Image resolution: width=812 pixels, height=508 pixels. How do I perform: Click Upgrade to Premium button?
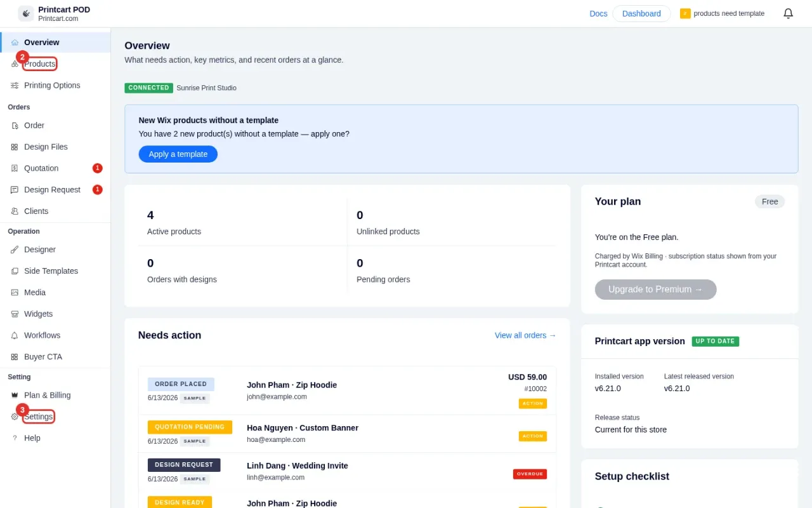pyautogui.click(x=655, y=290)
